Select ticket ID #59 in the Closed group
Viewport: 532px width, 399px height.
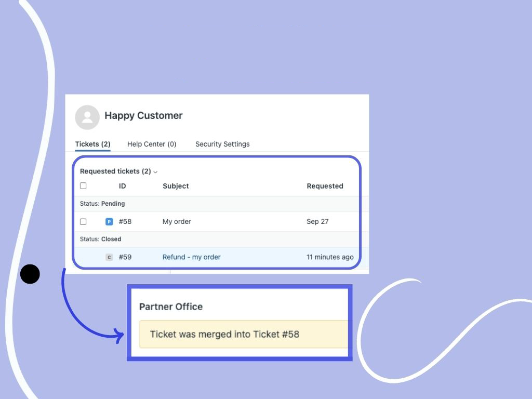click(125, 257)
